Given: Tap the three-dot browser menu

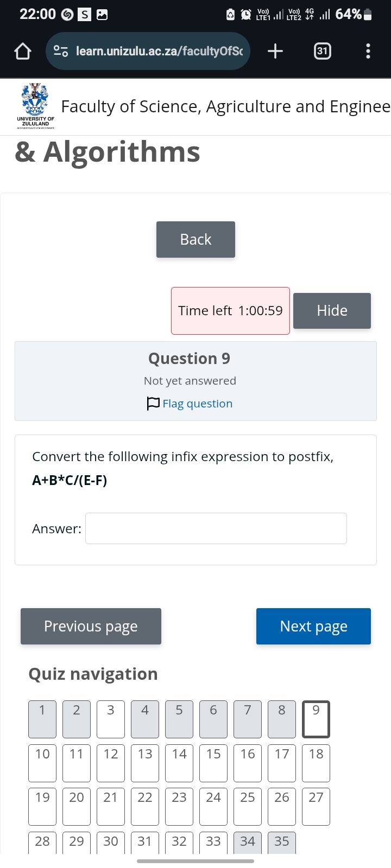Looking at the screenshot, I should pos(368,51).
